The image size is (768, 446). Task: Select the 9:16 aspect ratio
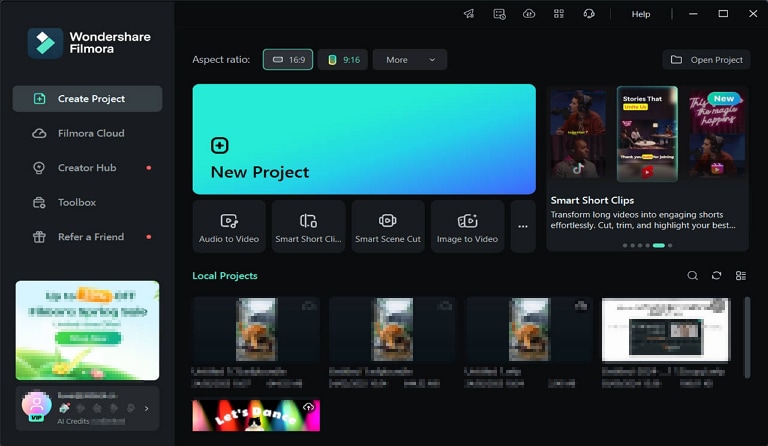[x=343, y=60]
